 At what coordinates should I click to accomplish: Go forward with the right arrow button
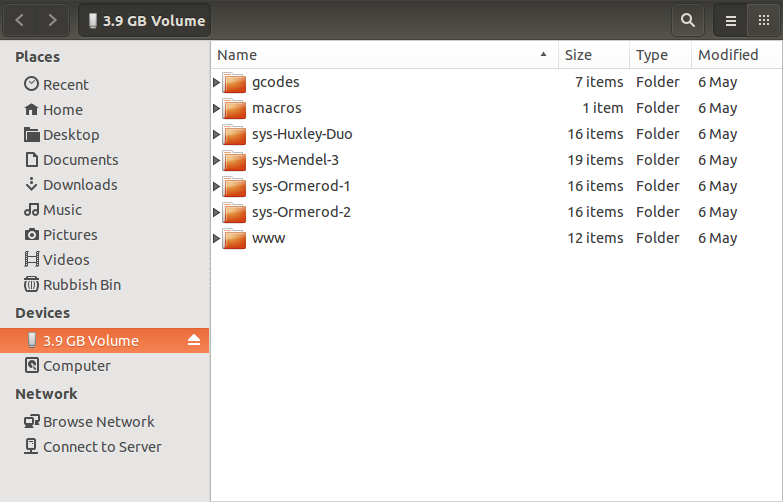(52, 20)
